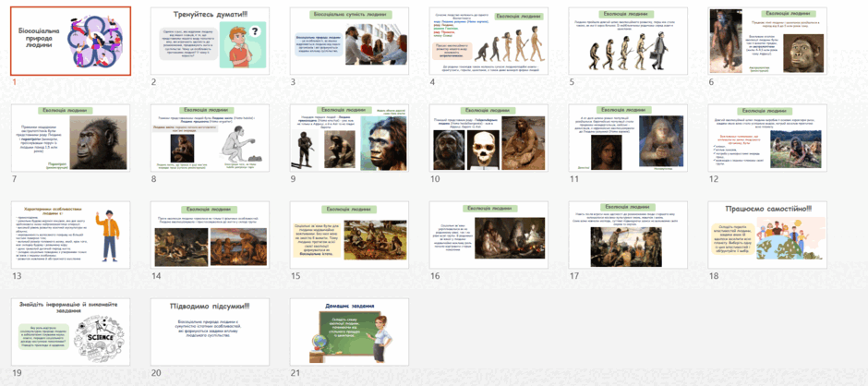The width and height of the screenshot is (868, 386).
Task: Select slide 4 thumbnail with evolution silhouettes
Action: 488,41
